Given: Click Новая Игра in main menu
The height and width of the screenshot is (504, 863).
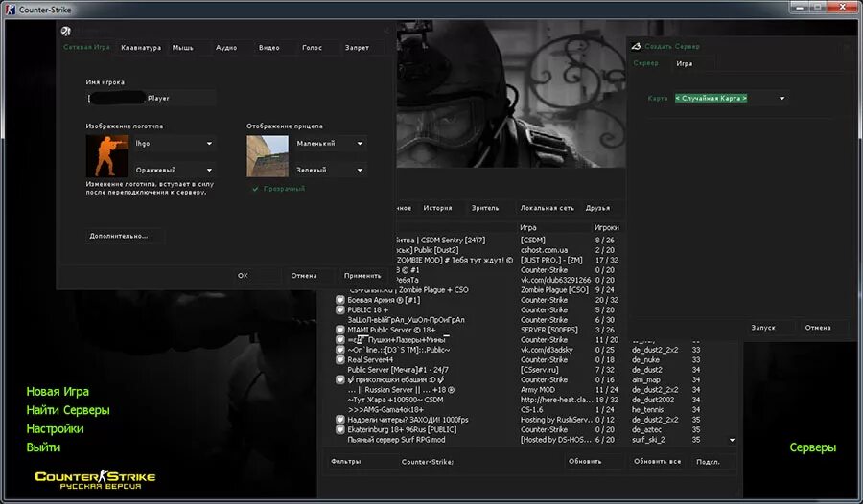Looking at the screenshot, I should coord(58,392).
